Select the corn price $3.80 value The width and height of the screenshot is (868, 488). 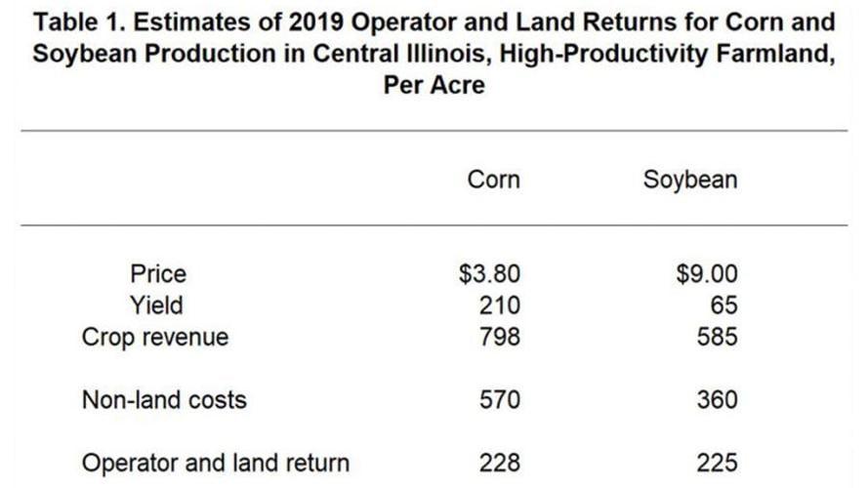[490, 274]
